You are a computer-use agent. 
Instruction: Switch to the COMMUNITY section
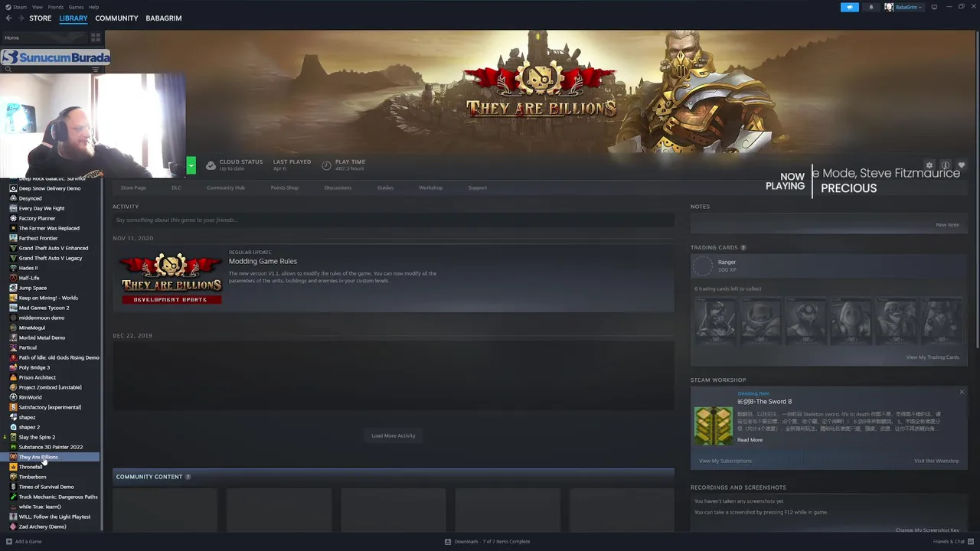point(116,18)
